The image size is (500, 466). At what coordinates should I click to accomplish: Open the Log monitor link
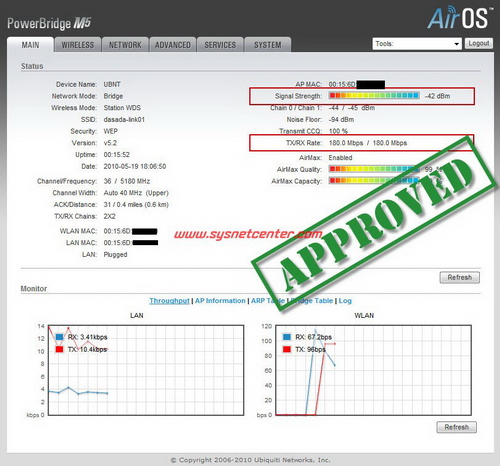(x=345, y=301)
